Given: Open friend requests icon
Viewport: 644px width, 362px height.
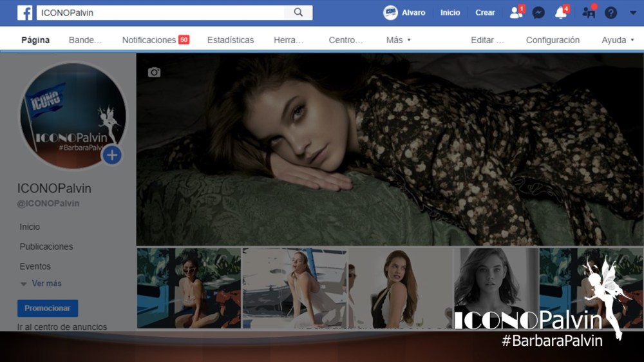Looking at the screenshot, I should pos(516,12).
